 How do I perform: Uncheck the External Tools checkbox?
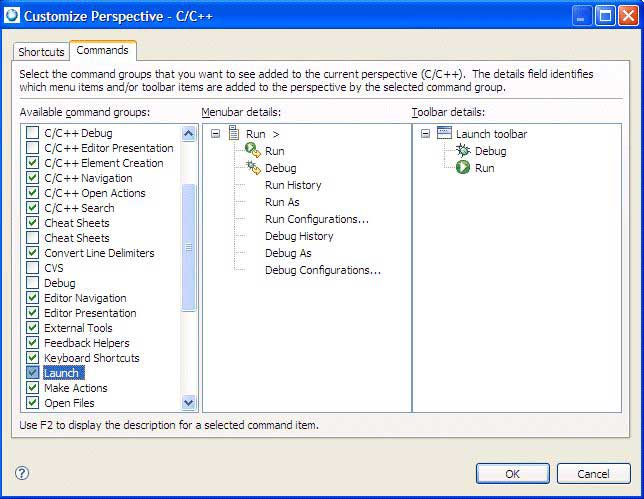point(33,328)
